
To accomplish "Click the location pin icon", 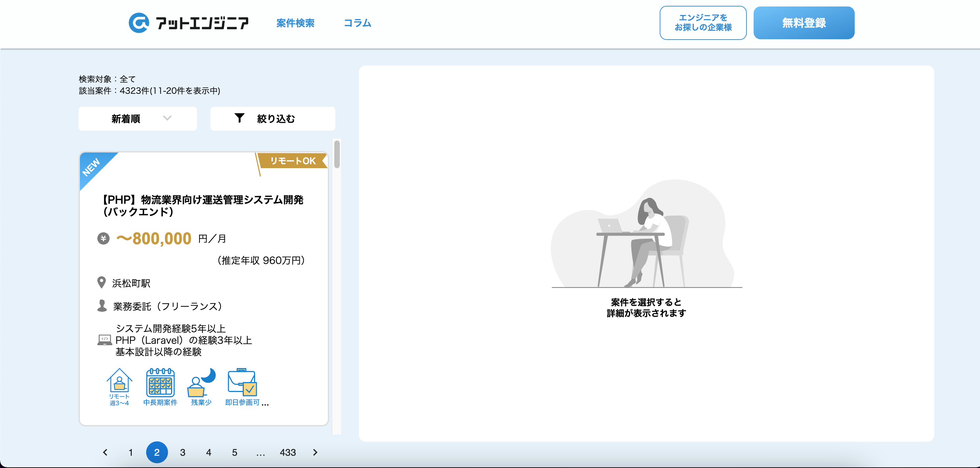I will [101, 282].
